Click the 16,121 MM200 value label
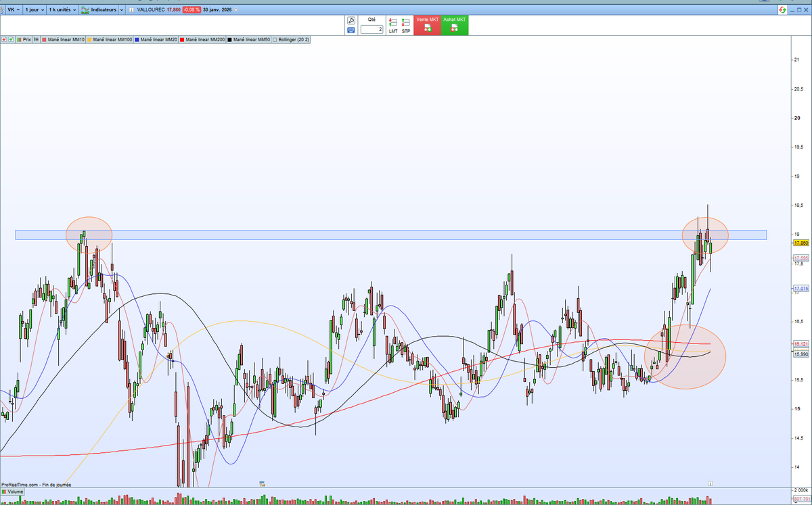812x505 pixels. [x=801, y=344]
